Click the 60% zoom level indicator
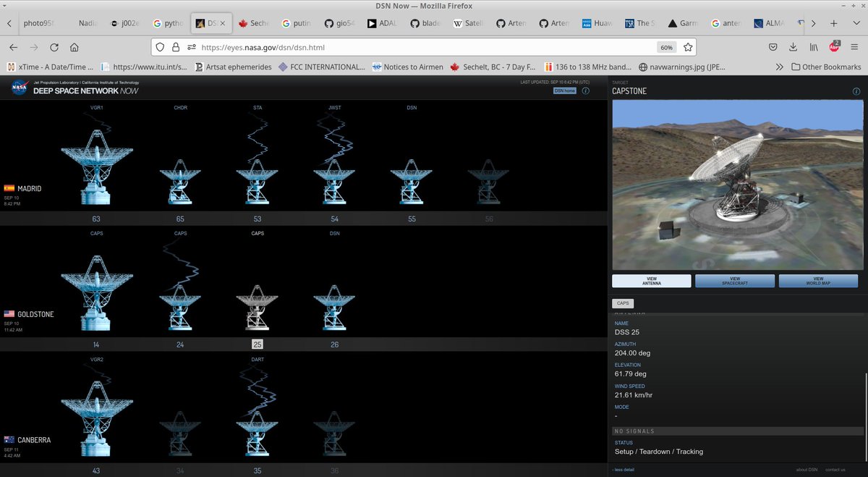Image resolution: width=868 pixels, height=477 pixels. click(665, 47)
